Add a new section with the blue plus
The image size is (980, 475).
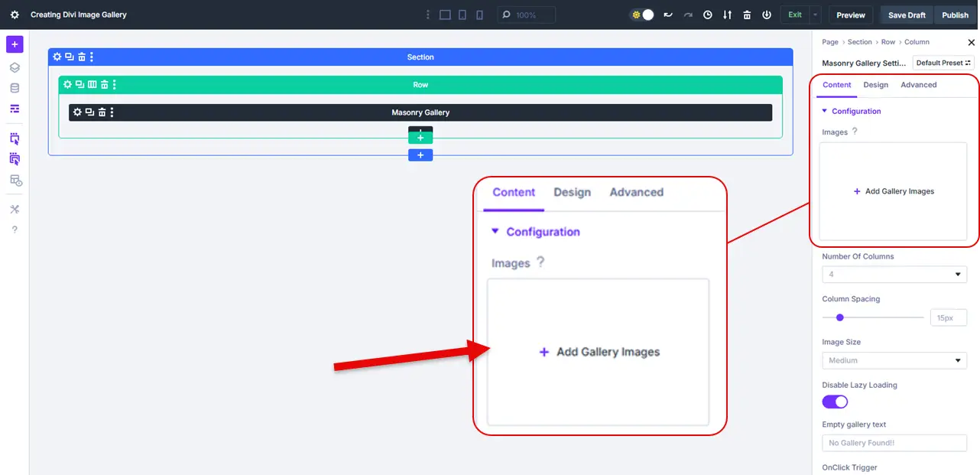pos(420,155)
